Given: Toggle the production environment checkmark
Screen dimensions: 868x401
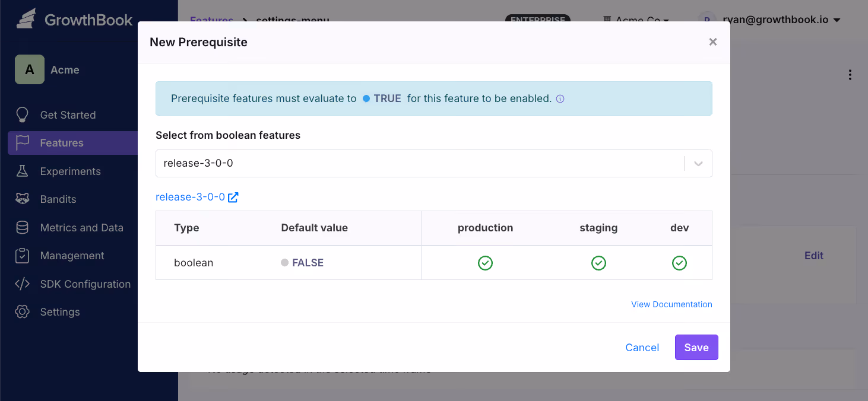Looking at the screenshot, I should 485,263.
